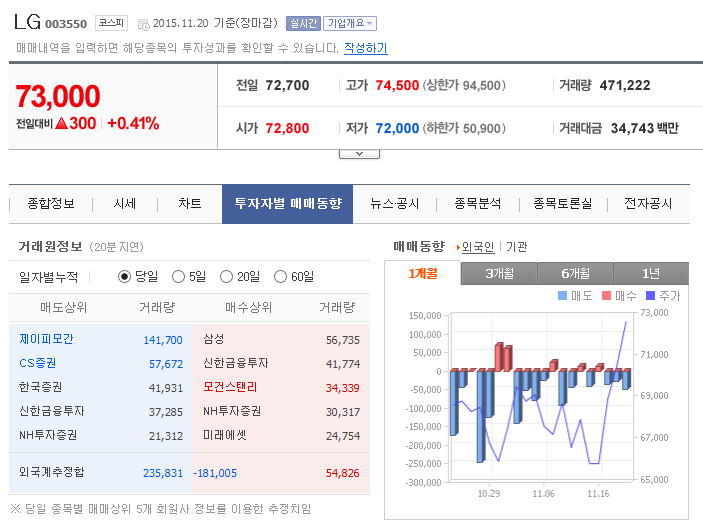The image size is (703, 520).
Task: Click the 모건스탠리 buyer name
Action: pyautogui.click(x=230, y=387)
